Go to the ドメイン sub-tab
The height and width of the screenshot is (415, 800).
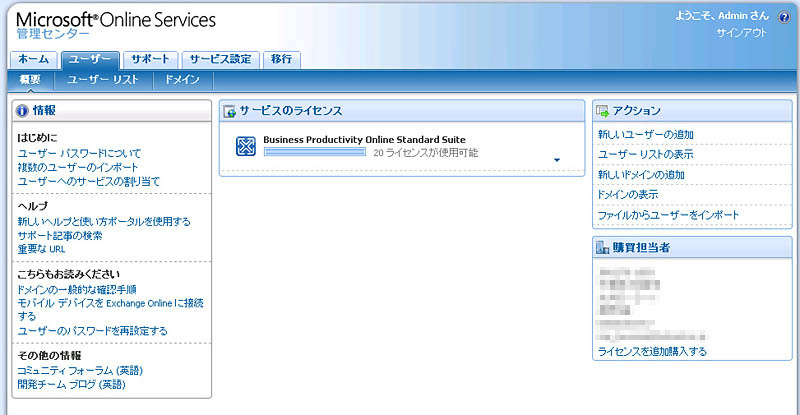point(182,80)
